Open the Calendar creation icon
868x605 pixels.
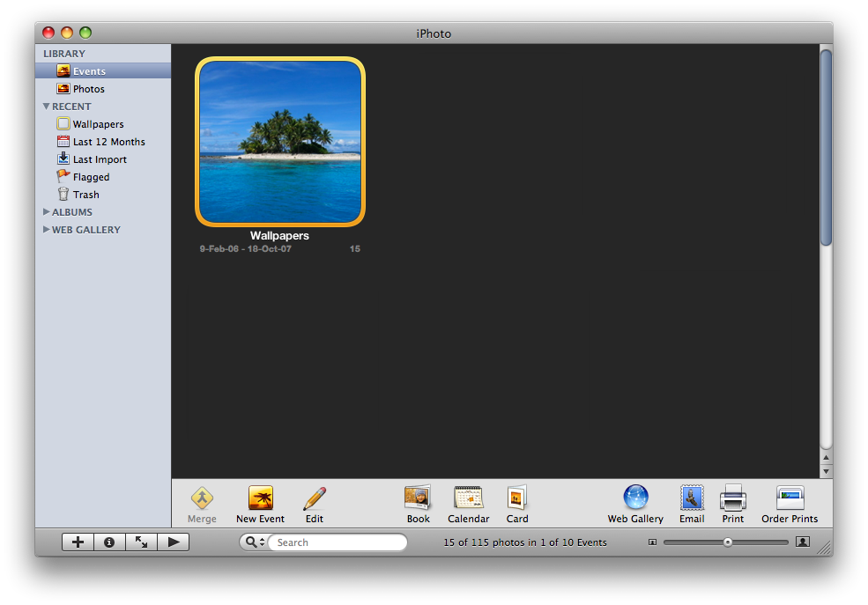pos(468,498)
